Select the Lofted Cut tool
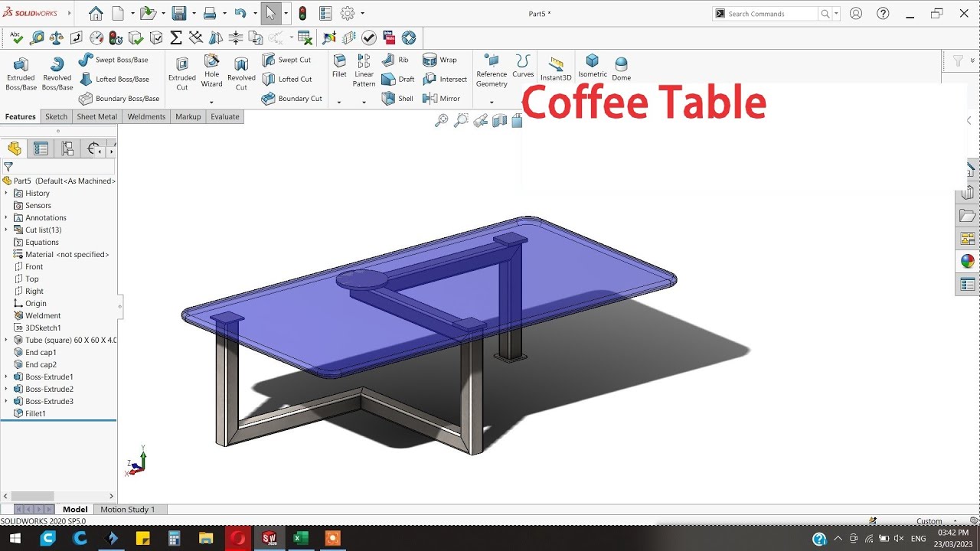Viewport: 980px width, 551px height. pos(287,79)
